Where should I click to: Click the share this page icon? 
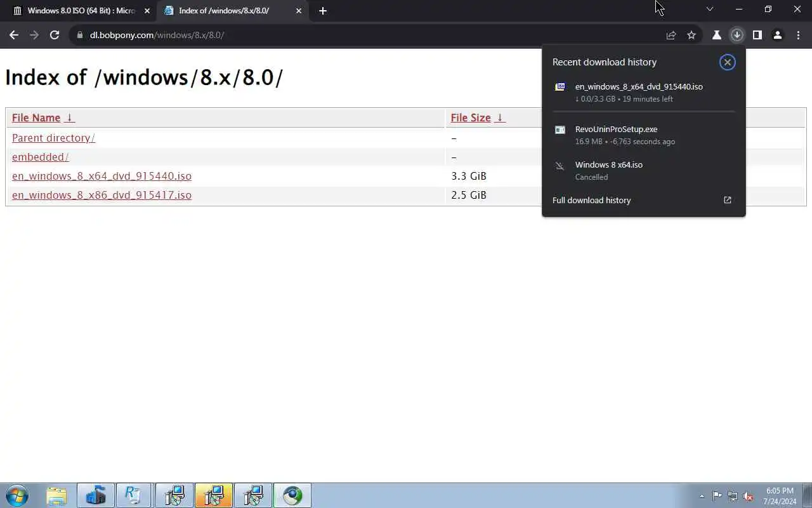pyautogui.click(x=671, y=35)
